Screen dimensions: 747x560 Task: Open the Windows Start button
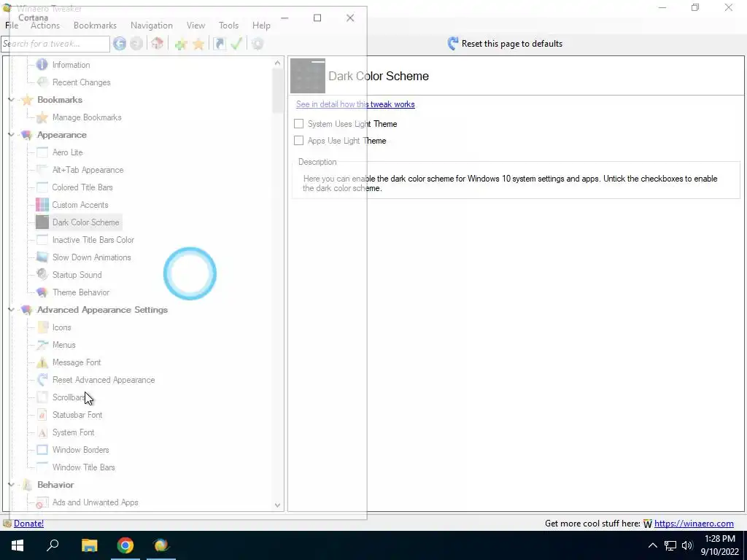click(18, 545)
